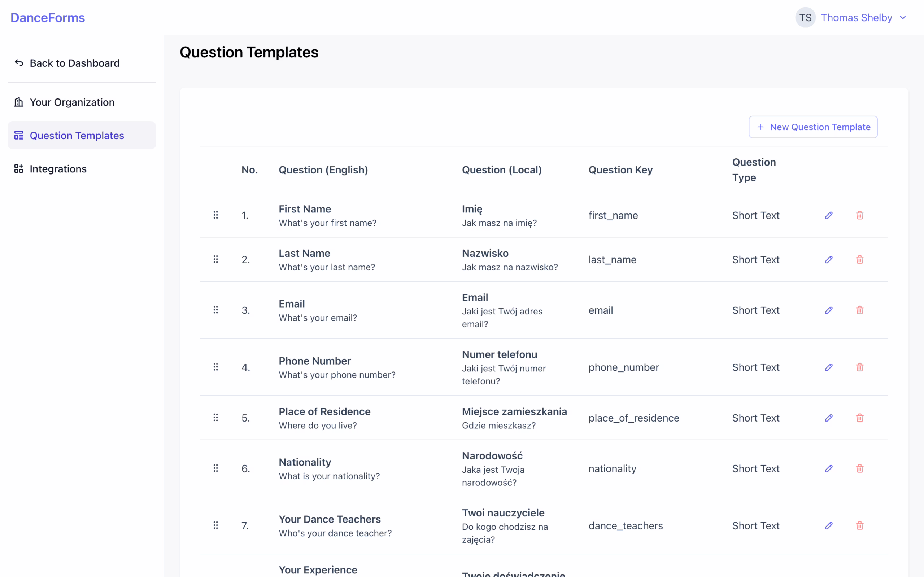Click the organization building icon in sidebar

[18, 102]
